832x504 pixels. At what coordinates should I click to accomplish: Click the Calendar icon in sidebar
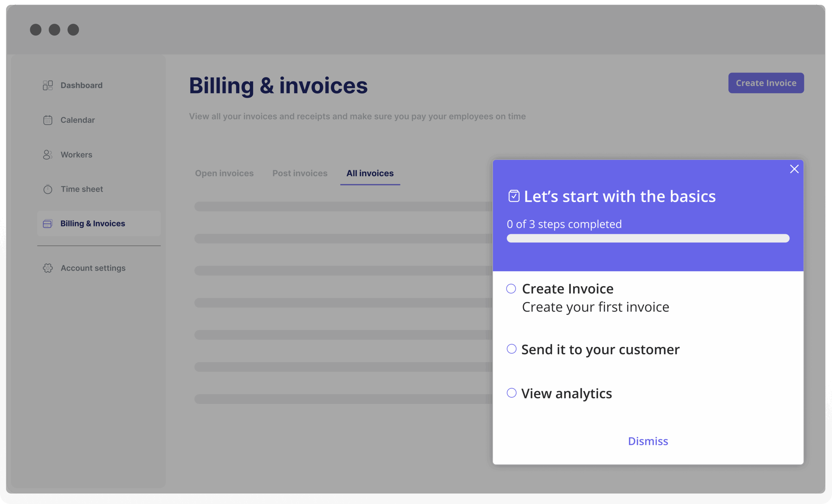click(47, 120)
